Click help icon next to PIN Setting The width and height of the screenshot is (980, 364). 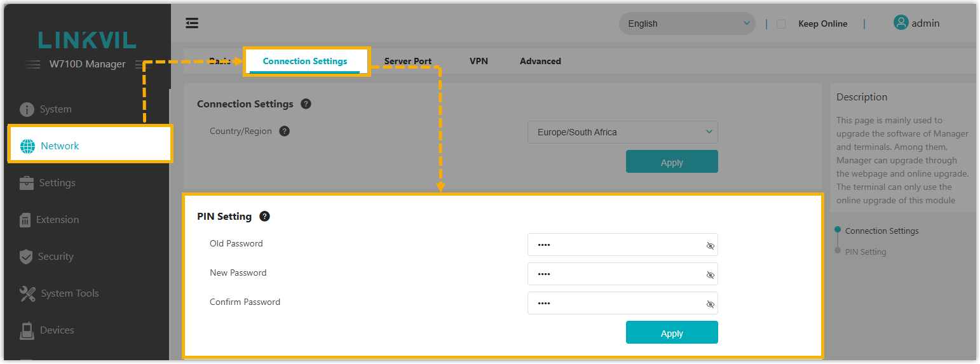point(265,216)
